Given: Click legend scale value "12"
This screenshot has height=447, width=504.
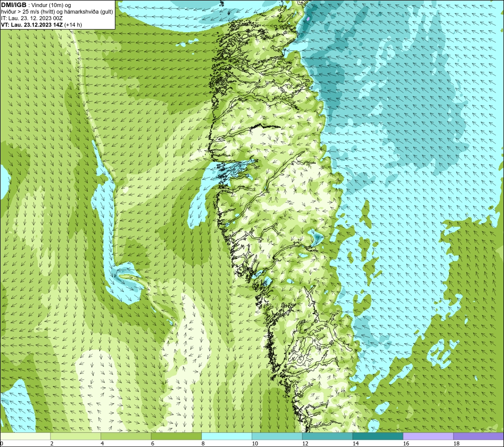Looking at the screenshot, I should (305, 444).
